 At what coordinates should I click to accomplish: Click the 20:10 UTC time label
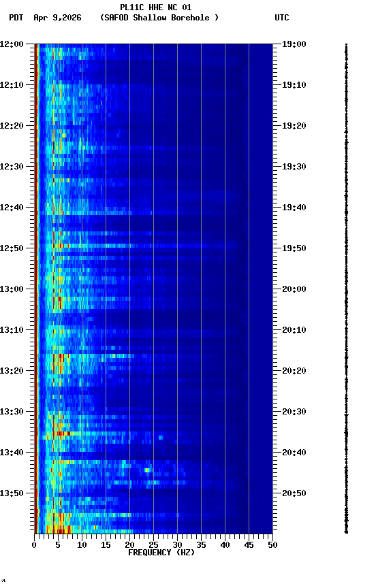click(294, 330)
